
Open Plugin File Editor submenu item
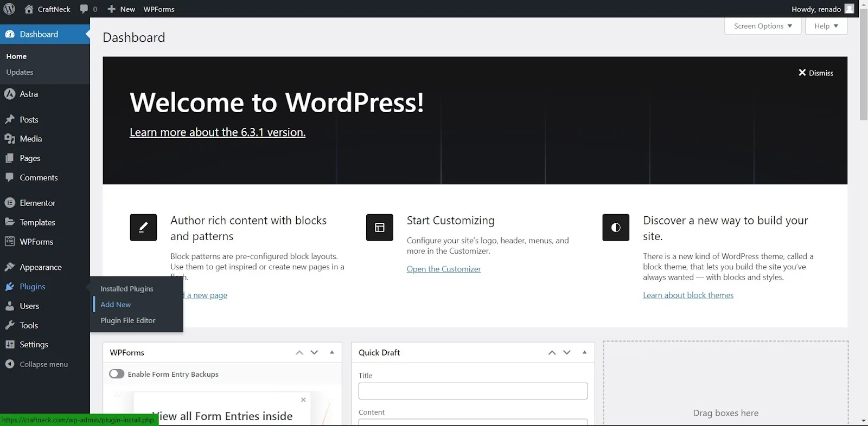click(128, 320)
